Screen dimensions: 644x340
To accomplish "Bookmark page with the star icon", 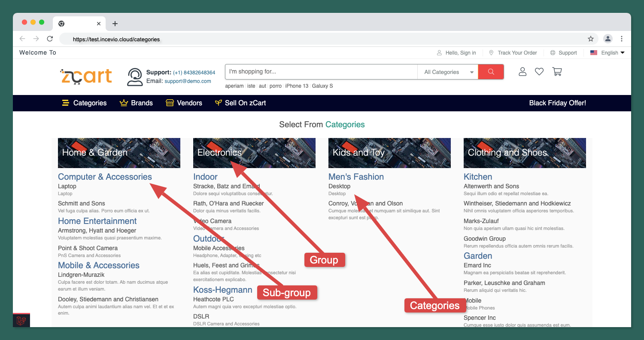I will point(591,39).
